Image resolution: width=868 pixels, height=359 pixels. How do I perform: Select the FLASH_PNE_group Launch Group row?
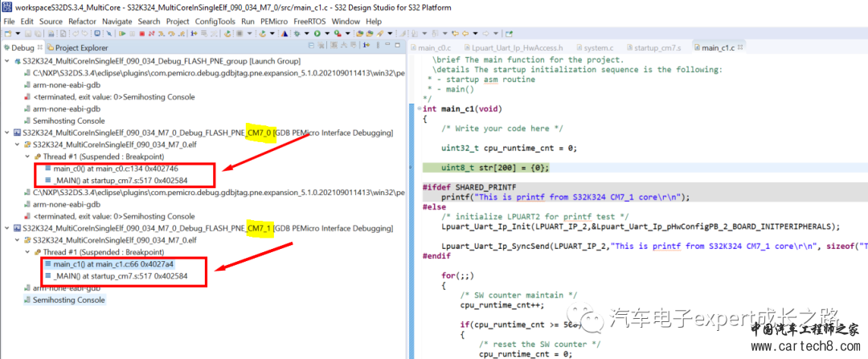click(x=158, y=61)
